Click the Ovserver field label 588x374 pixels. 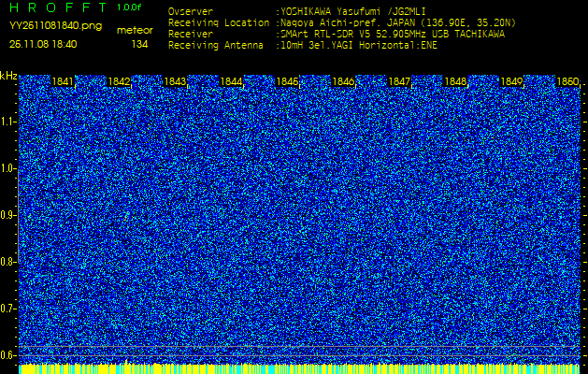(191, 11)
